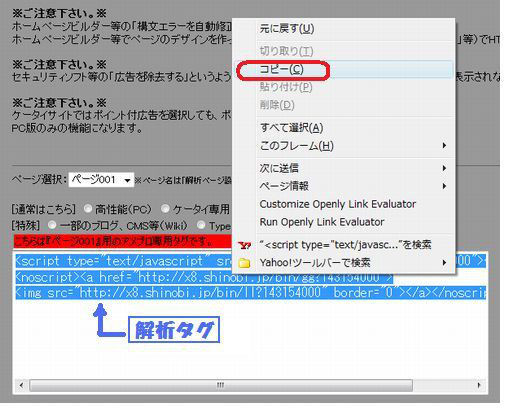The height and width of the screenshot is (408, 508).
Task: Search the selected script text with Yahoo
Action: pos(345,245)
